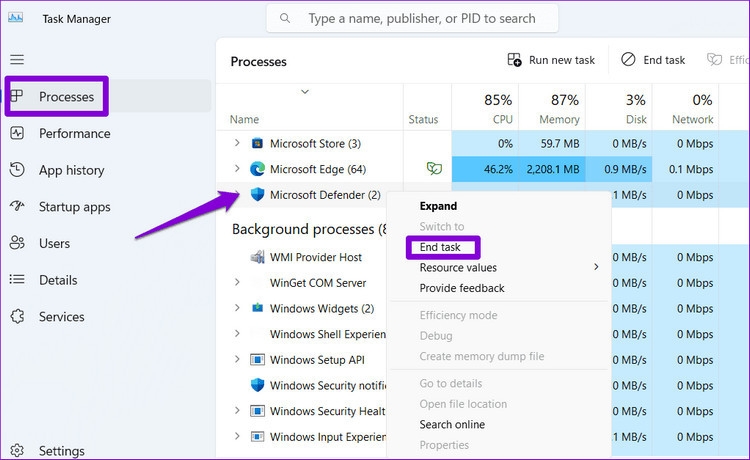Click the Windows Setup API icon
The image size is (750, 460).
click(257, 359)
